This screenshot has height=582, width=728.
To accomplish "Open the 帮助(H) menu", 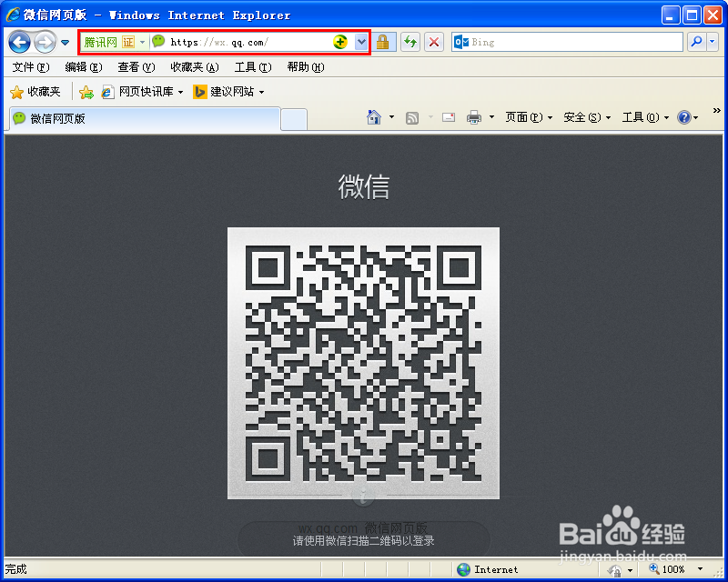I will pos(306,67).
